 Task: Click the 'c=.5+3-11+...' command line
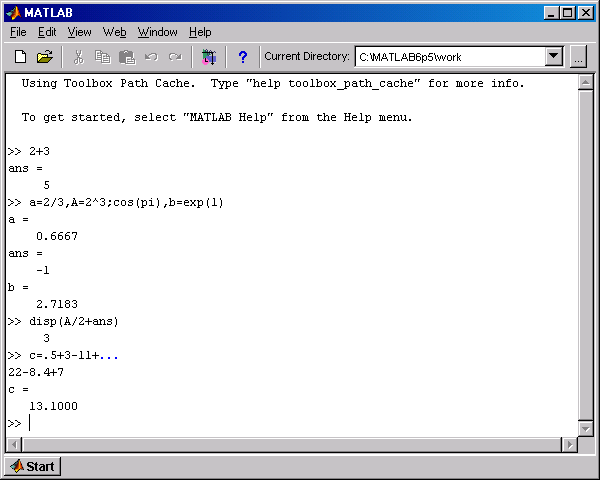(74, 356)
